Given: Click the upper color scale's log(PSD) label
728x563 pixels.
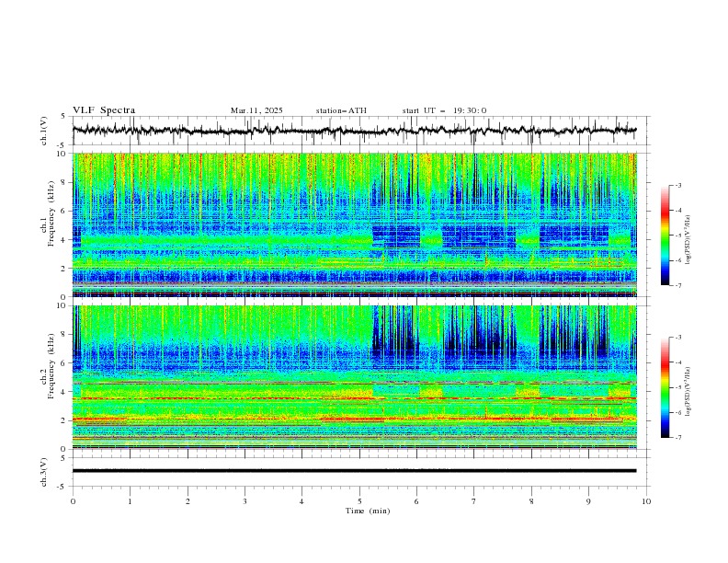Looking at the screenshot, I should pos(688,240).
